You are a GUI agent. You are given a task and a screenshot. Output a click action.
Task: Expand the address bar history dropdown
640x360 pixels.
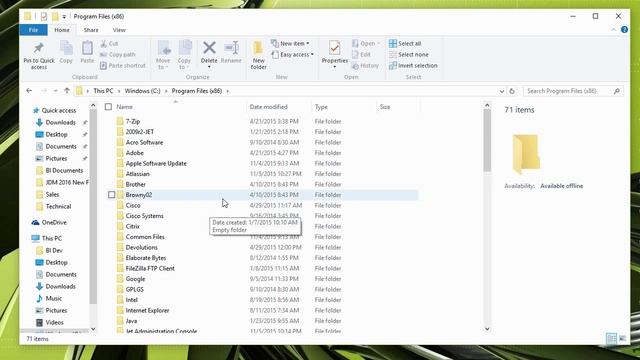pos(502,91)
